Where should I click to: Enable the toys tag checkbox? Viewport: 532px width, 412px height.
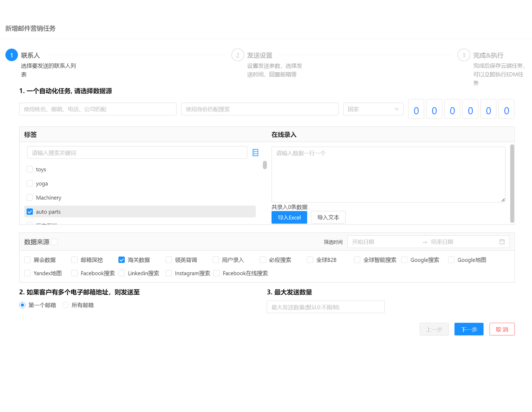(x=30, y=169)
